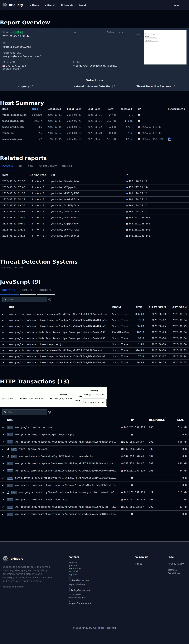Click the flag icon in the youtu.be host row
Viewport: 189px width, 644px height.
(x=139, y=133)
